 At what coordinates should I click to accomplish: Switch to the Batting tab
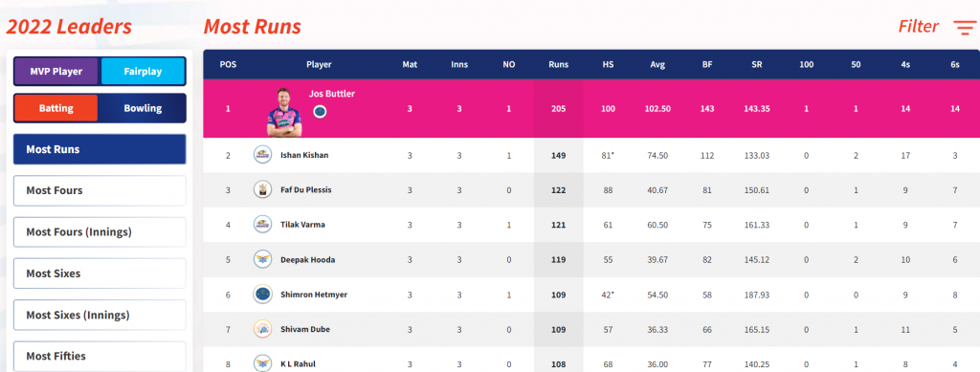coord(56,108)
